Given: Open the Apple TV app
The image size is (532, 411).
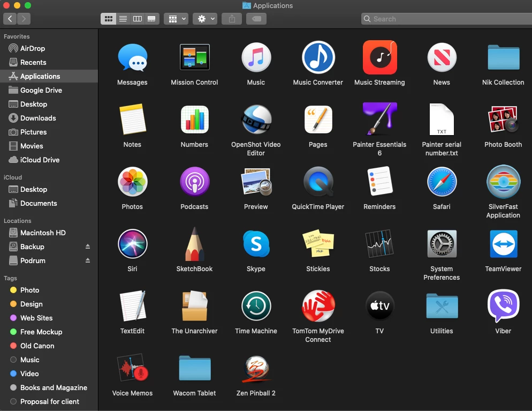Looking at the screenshot, I should tap(379, 305).
